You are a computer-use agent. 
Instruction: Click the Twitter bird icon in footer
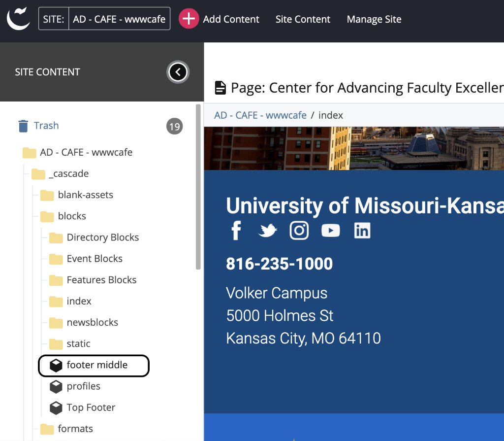[267, 231]
